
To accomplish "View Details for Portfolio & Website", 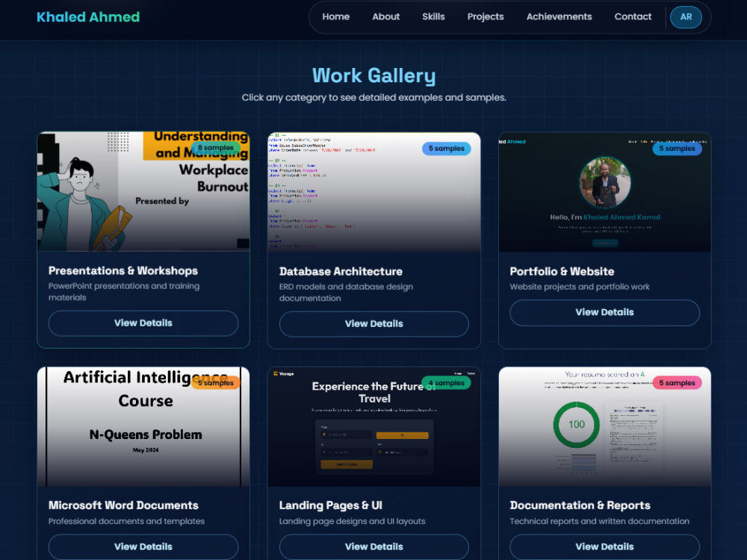I will 604,312.
